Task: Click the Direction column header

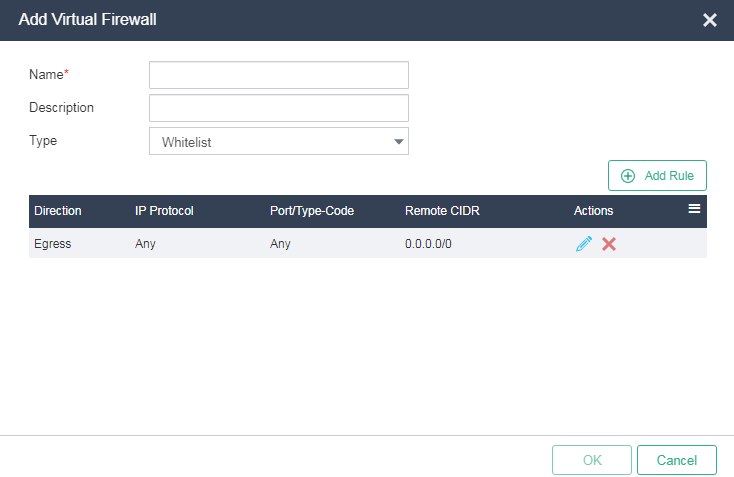Action: 58,211
